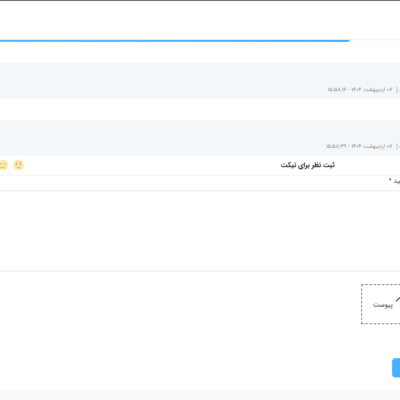Click the upload arrow icon in attachment box

(397, 301)
